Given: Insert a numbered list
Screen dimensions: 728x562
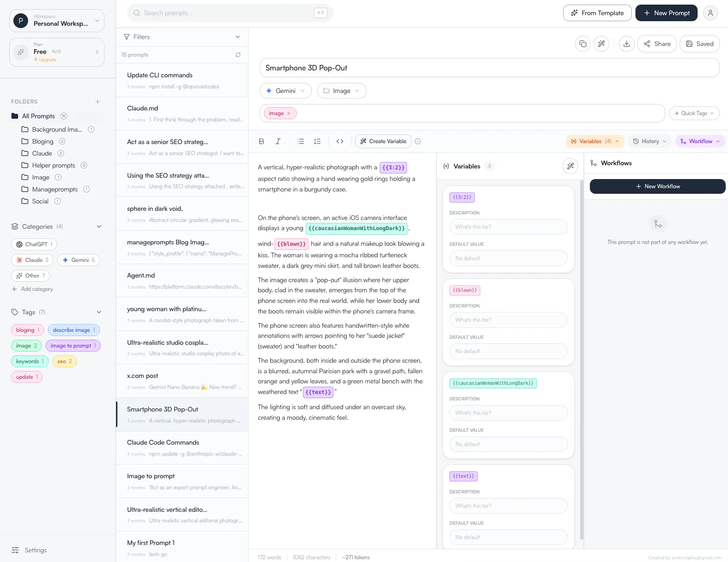Looking at the screenshot, I should tap(317, 141).
